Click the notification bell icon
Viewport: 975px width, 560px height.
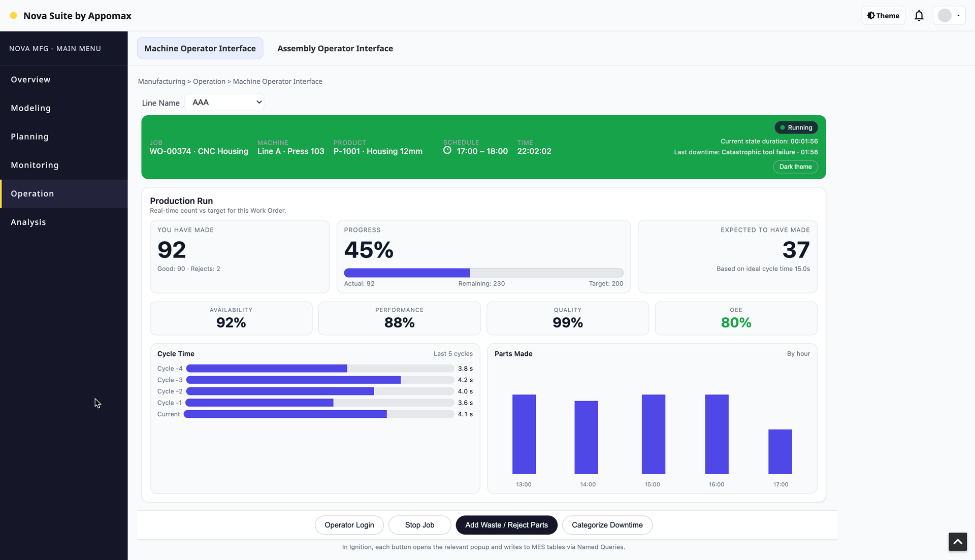point(919,16)
